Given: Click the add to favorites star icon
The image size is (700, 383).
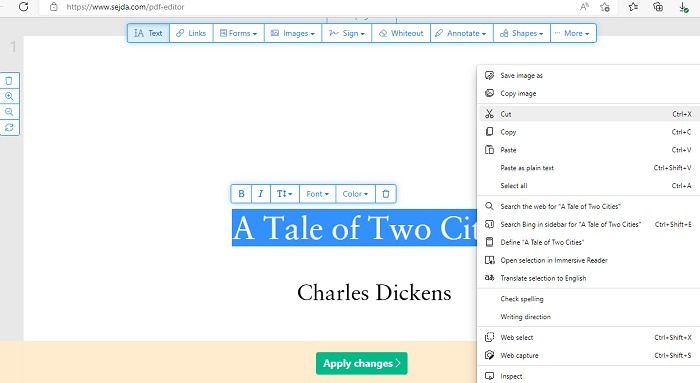Looking at the screenshot, I should click(x=605, y=7).
